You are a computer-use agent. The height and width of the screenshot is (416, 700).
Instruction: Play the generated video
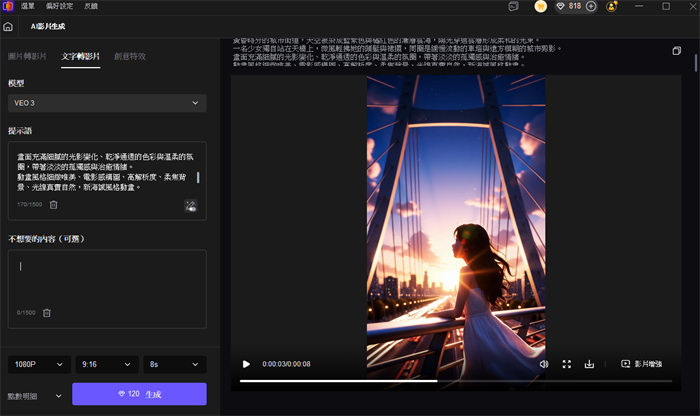[x=246, y=364]
